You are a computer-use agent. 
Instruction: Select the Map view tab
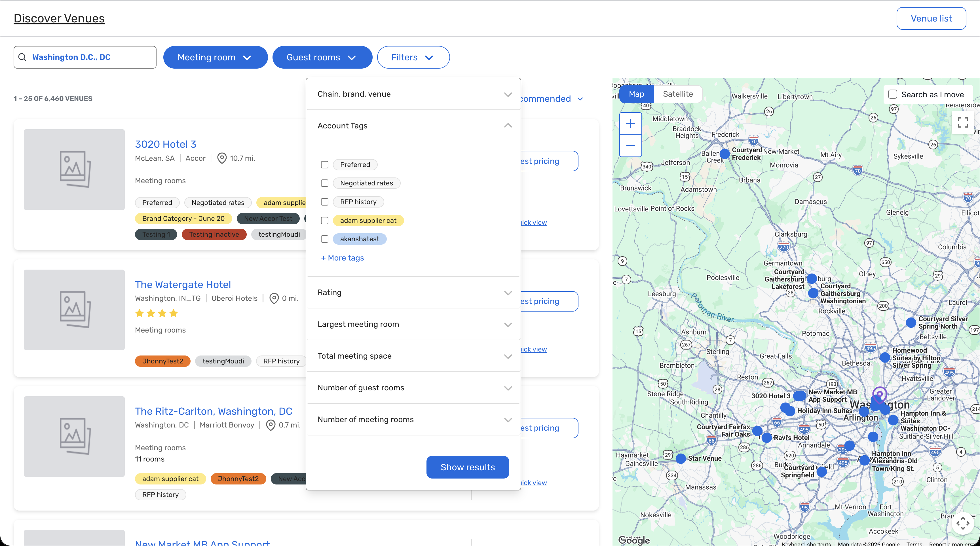pyautogui.click(x=636, y=94)
